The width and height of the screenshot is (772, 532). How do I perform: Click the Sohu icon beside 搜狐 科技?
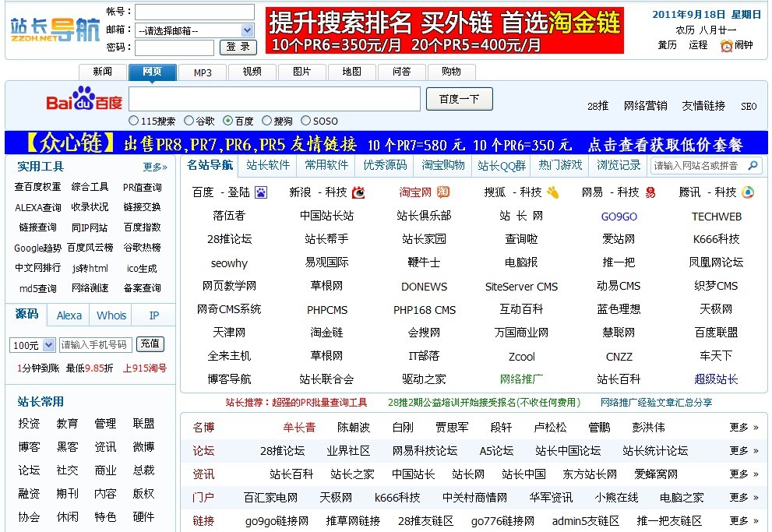[552, 192]
